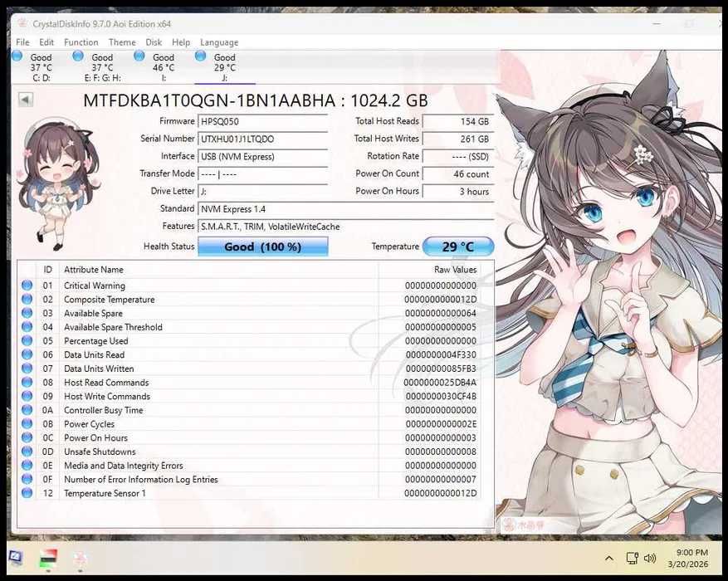The image size is (728, 581).
Task: Open the Language menu
Action: tap(219, 42)
